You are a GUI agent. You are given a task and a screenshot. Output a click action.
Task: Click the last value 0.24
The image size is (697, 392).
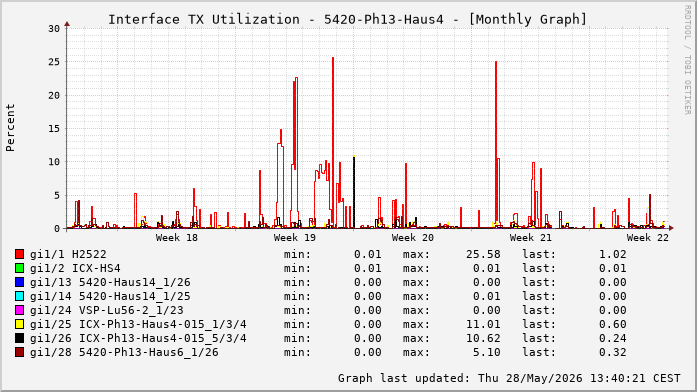coord(613,338)
